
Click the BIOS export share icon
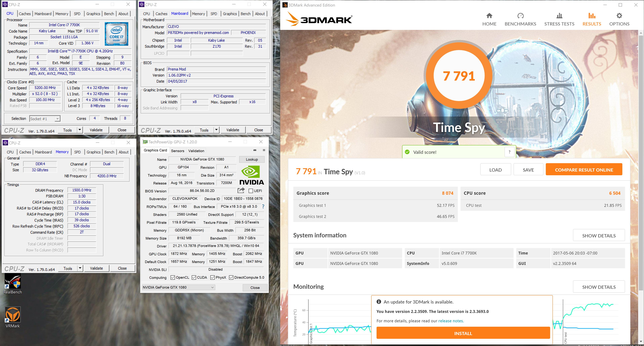click(241, 191)
